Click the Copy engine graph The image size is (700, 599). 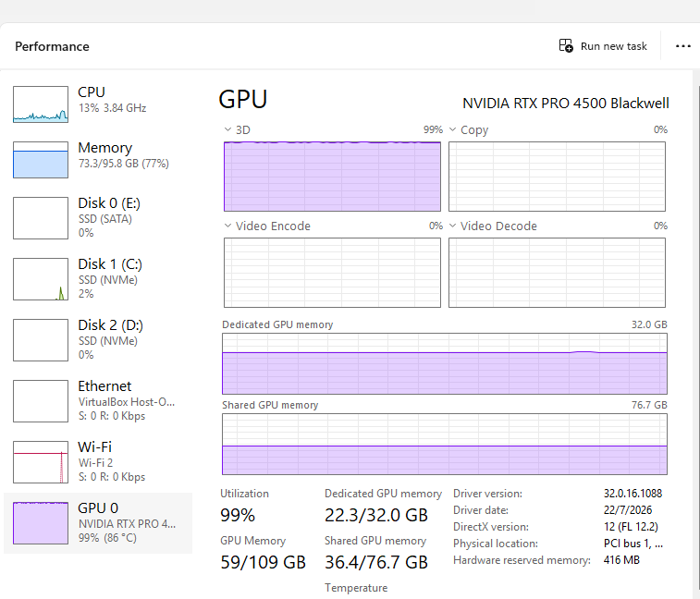coord(558,177)
